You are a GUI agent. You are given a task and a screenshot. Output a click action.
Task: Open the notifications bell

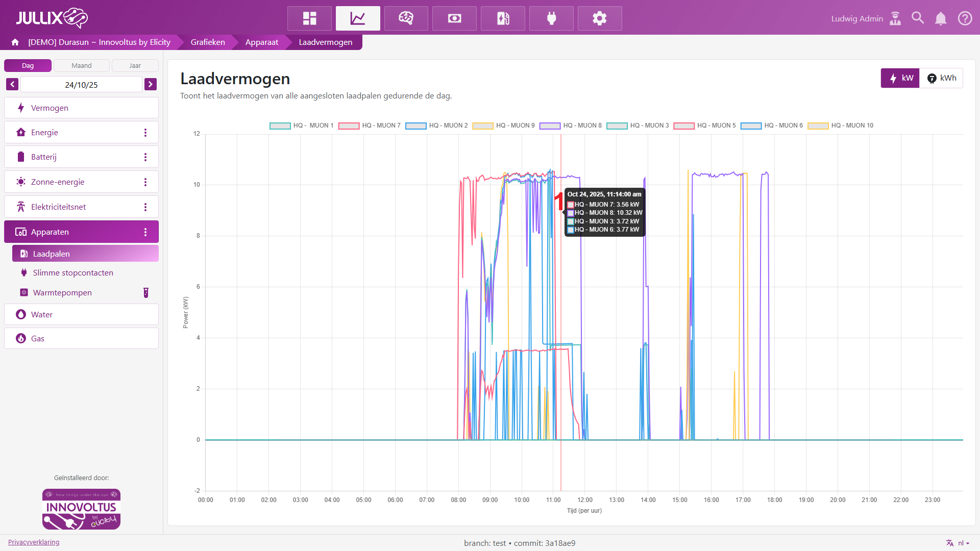941,19
